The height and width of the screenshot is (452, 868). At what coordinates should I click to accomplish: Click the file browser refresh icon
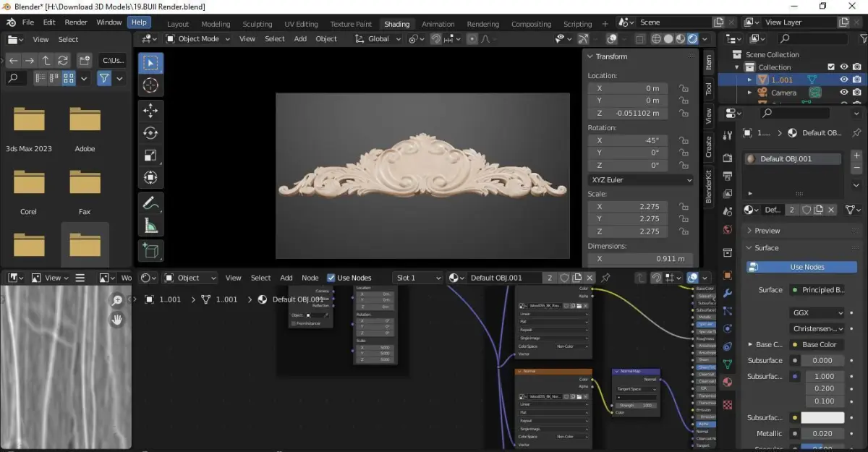click(63, 60)
